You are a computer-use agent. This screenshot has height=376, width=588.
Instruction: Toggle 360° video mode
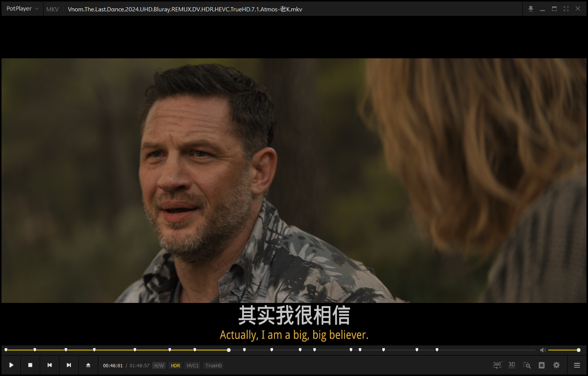coord(497,365)
